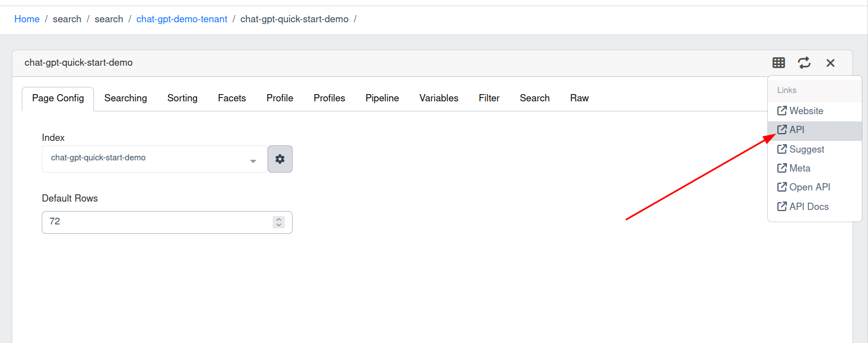The height and width of the screenshot is (343, 868).
Task: Open the Profile tab
Action: click(280, 99)
